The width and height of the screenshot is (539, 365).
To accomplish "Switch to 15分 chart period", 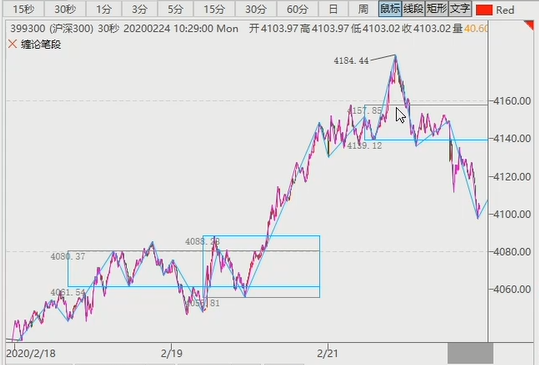I will (x=214, y=9).
